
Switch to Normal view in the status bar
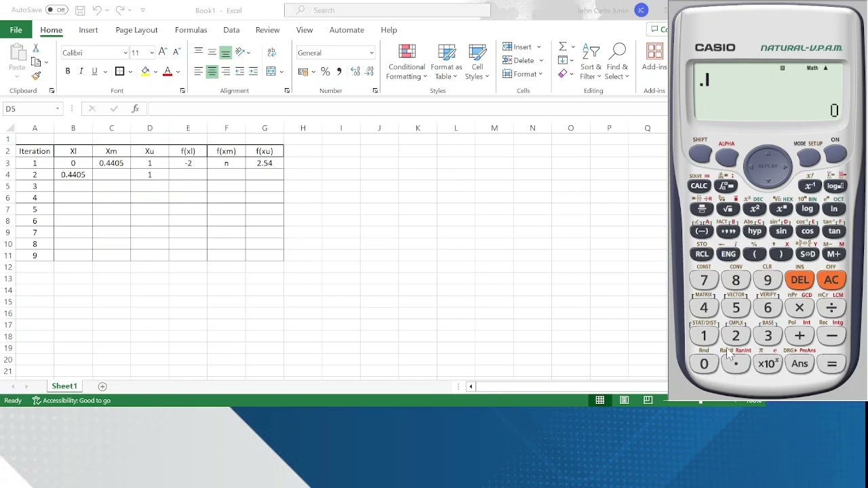point(600,401)
